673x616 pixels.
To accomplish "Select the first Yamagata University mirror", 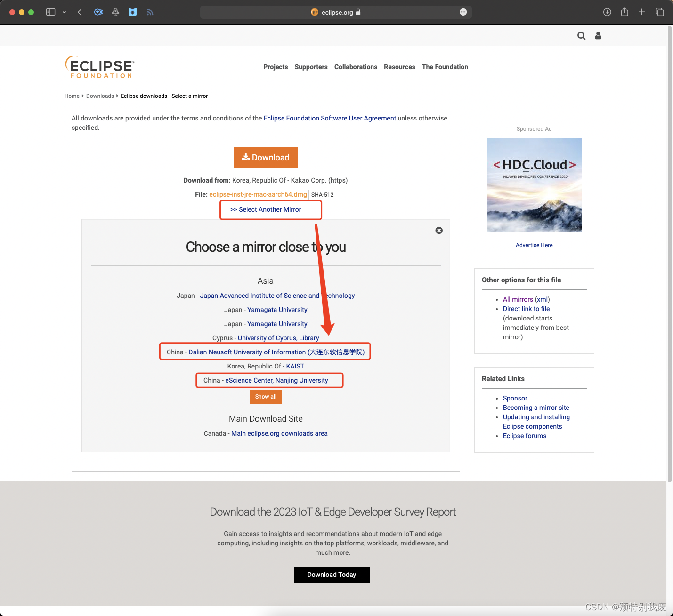I will [277, 310].
